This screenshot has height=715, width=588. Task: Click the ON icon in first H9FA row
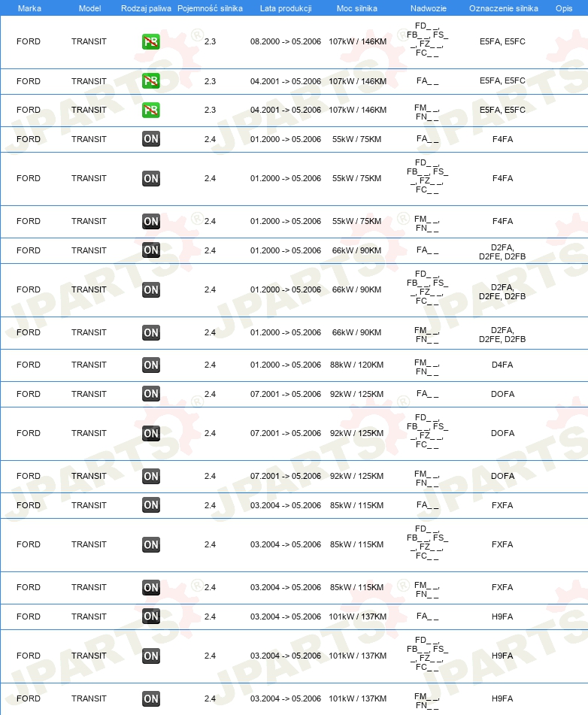(151, 617)
